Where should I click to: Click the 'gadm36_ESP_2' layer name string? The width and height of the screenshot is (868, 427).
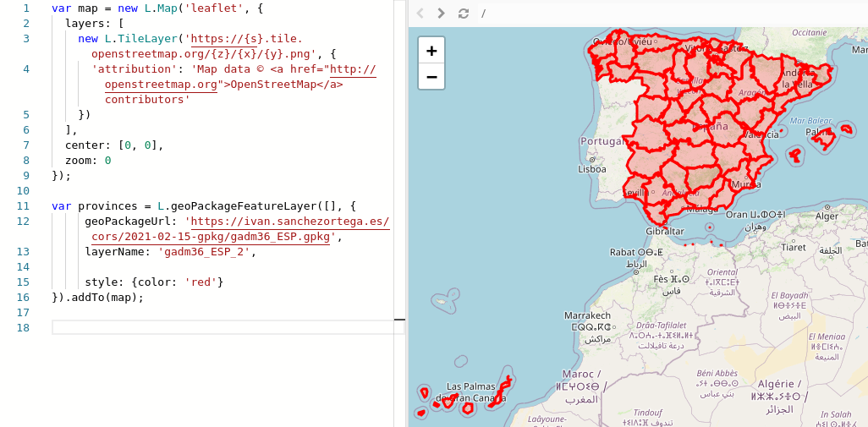[x=205, y=252]
